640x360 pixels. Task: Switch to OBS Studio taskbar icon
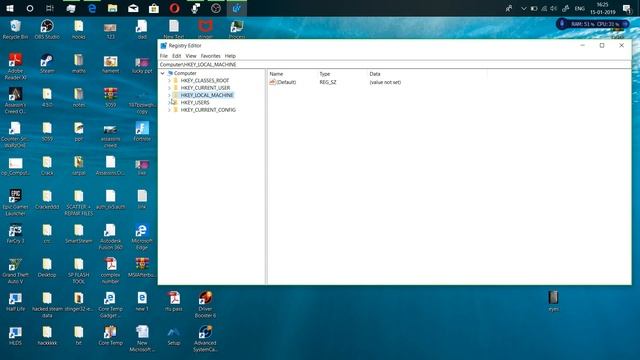coord(216,8)
